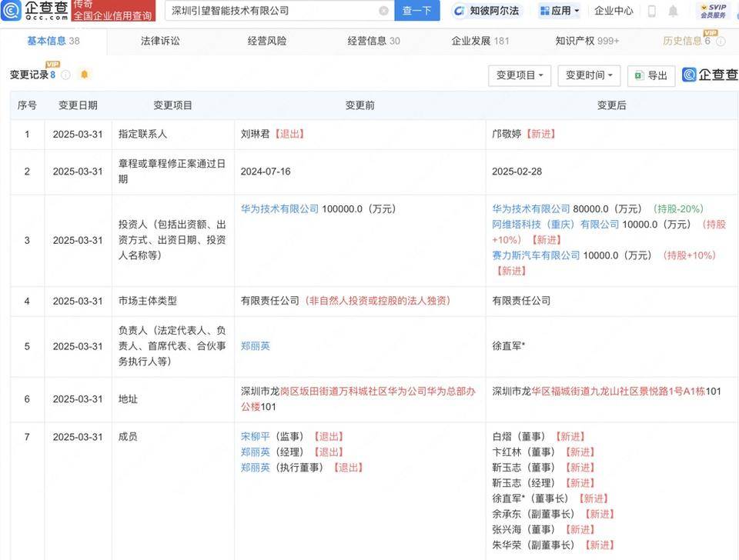The image size is (739, 560).
Task: Click 变更后 column header
Action: coord(612,105)
